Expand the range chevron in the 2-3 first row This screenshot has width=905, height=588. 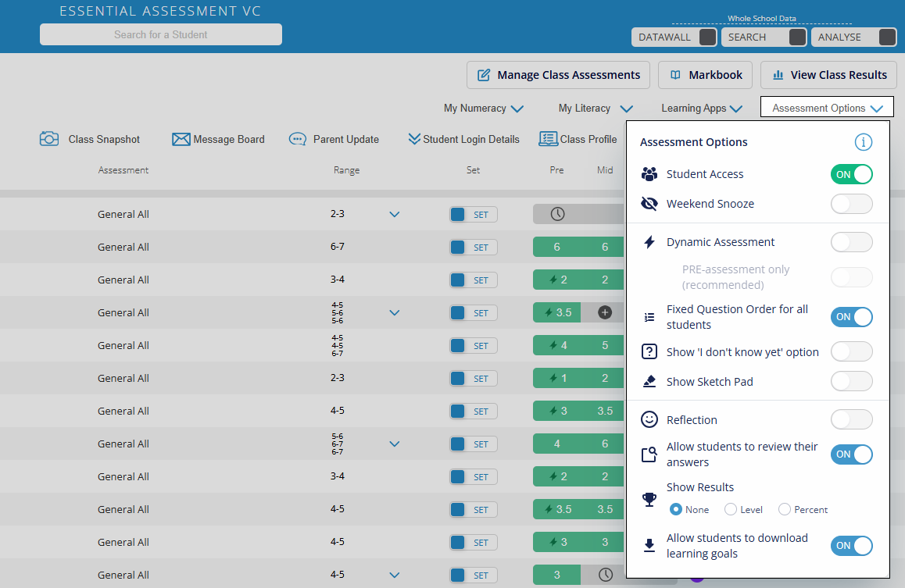(394, 215)
